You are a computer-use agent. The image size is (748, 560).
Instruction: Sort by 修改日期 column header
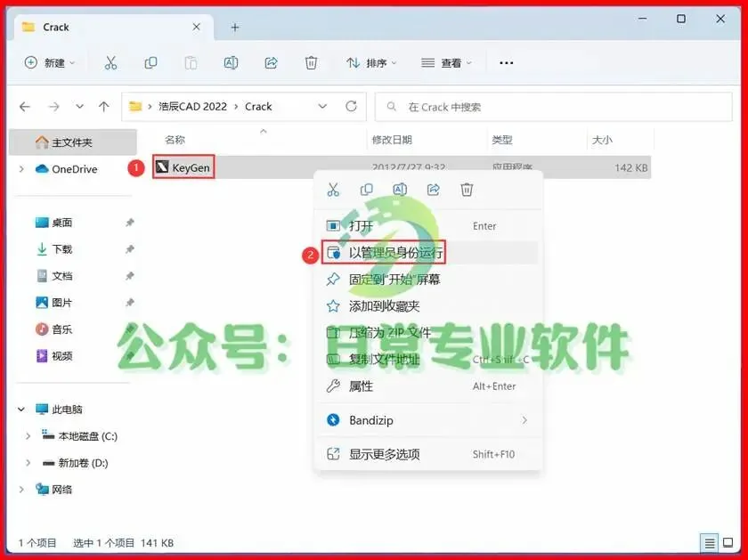coord(392,140)
